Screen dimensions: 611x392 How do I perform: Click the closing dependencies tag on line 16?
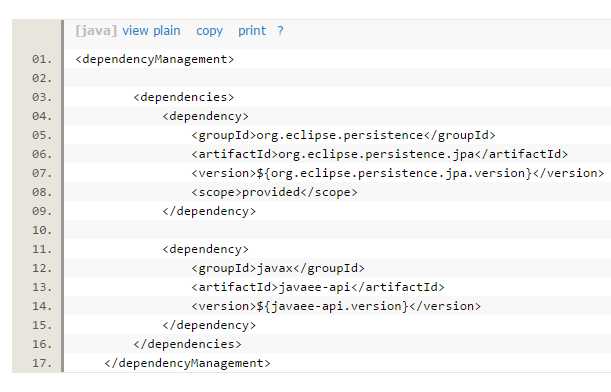coord(187,344)
